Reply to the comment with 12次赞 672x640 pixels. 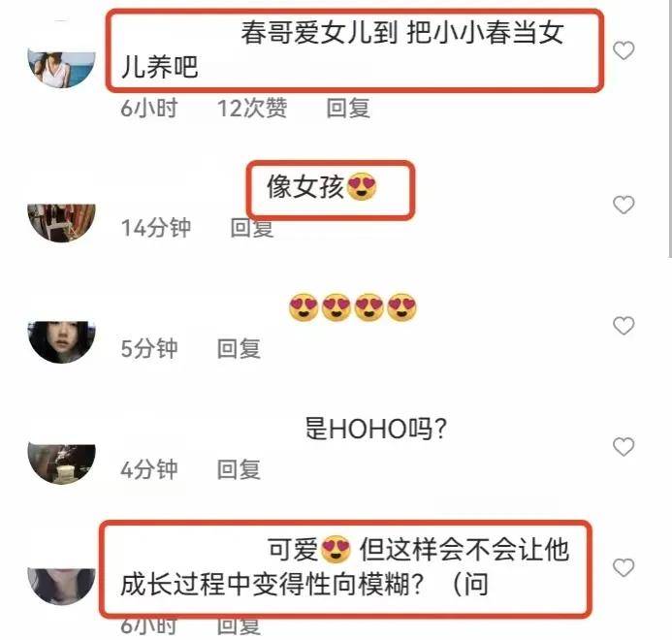point(348,108)
